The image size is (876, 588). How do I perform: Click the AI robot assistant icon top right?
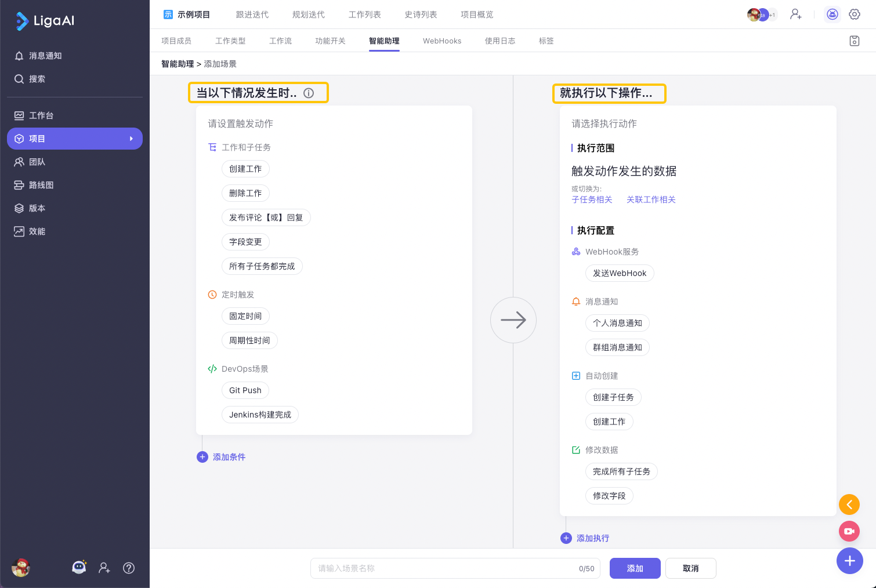[832, 14]
